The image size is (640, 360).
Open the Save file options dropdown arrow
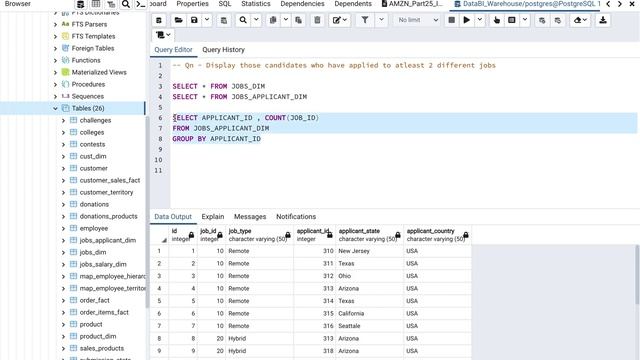(207, 20)
